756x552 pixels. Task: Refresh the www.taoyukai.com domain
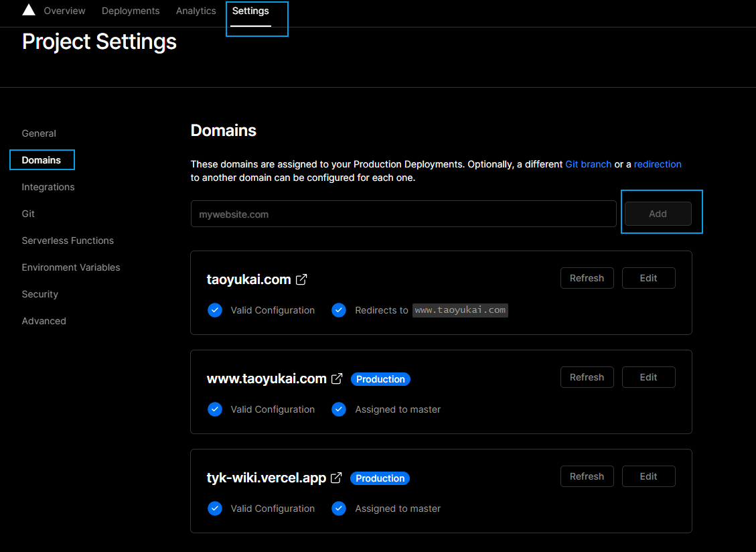click(587, 377)
